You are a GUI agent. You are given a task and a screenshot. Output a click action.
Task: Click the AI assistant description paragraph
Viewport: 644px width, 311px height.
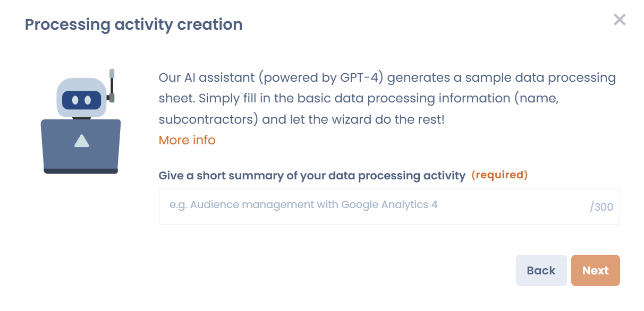click(x=387, y=98)
